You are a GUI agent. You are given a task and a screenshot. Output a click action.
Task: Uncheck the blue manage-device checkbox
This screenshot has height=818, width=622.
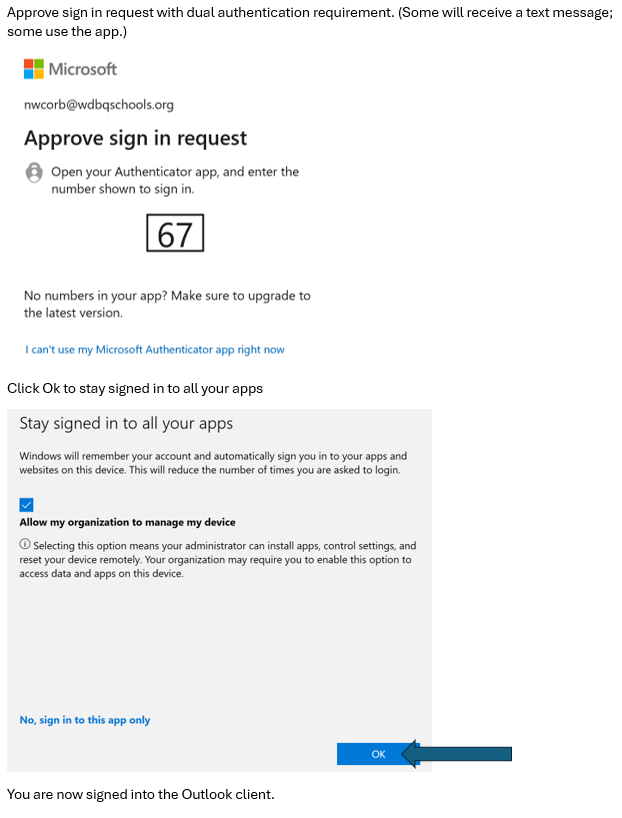27,504
